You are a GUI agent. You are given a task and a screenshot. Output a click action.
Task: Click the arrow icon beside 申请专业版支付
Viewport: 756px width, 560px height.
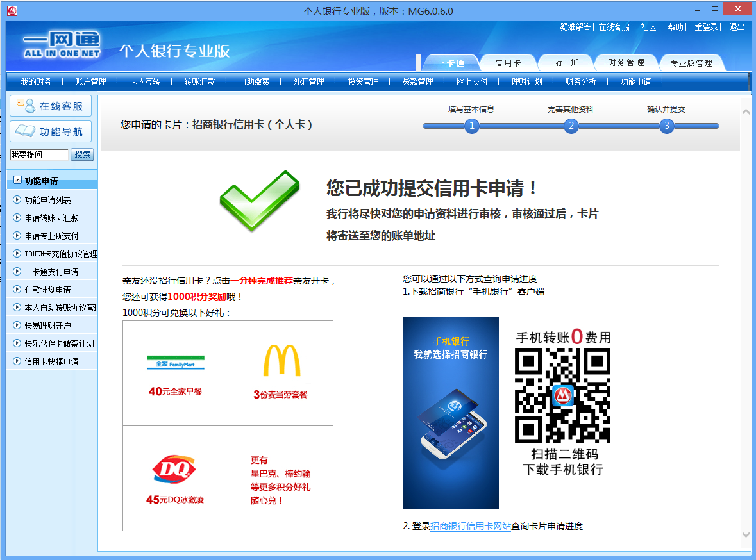(17, 235)
